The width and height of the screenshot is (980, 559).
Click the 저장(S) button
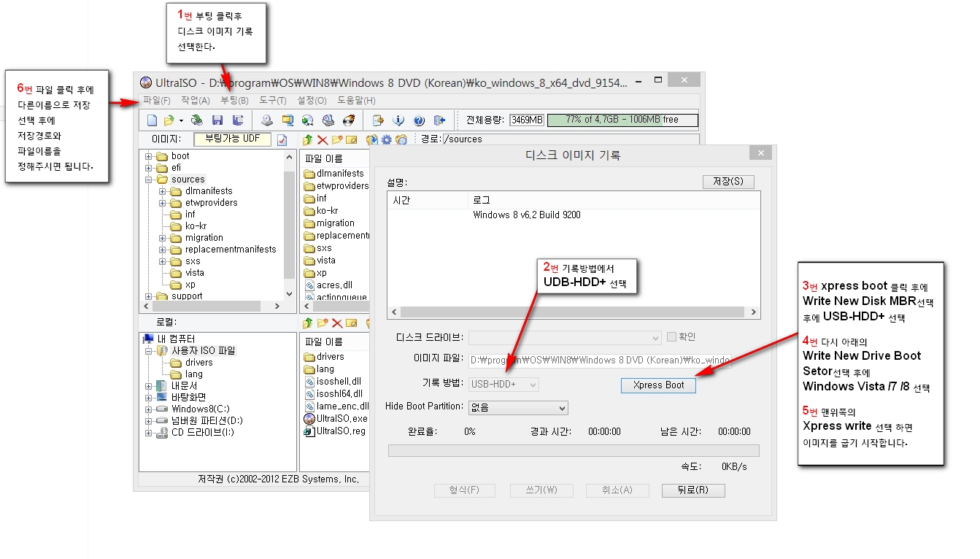[x=728, y=181]
